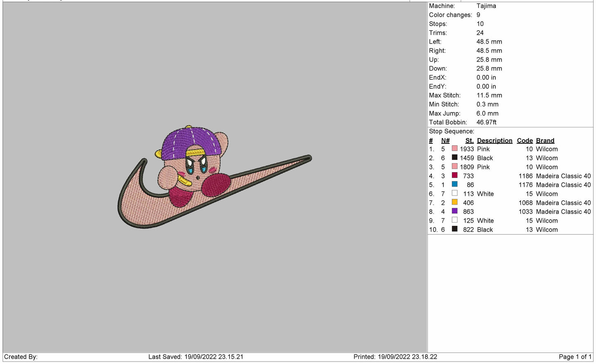Click the Machine value Tajima
This screenshot has height=364, width=596.
click(x=486, y=6)
